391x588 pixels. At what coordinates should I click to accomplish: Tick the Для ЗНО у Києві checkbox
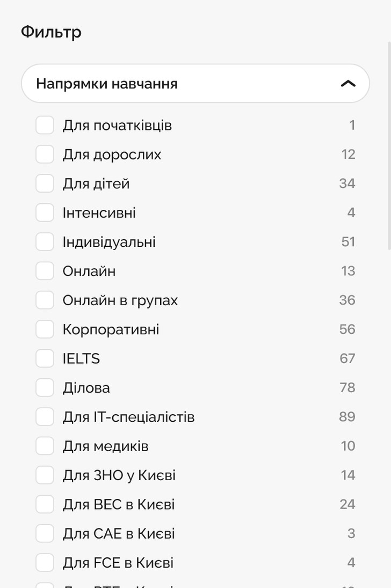pyautogui.click(x=45, y=475)
